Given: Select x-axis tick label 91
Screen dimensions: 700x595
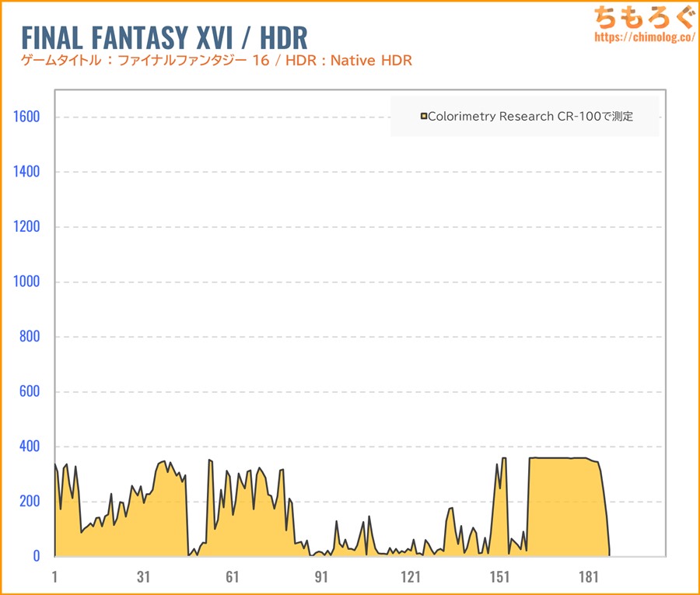Looking at the screenshot, I should click(321, 576).
